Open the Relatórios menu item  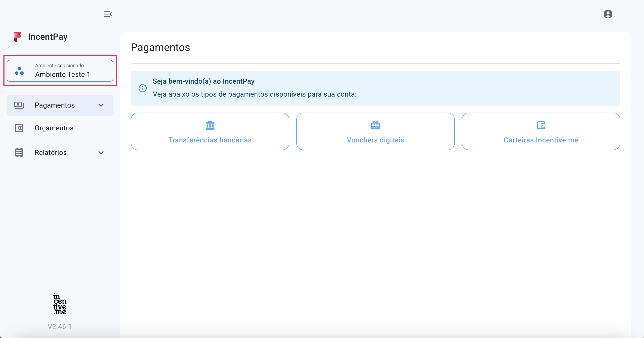pos(60,153)
